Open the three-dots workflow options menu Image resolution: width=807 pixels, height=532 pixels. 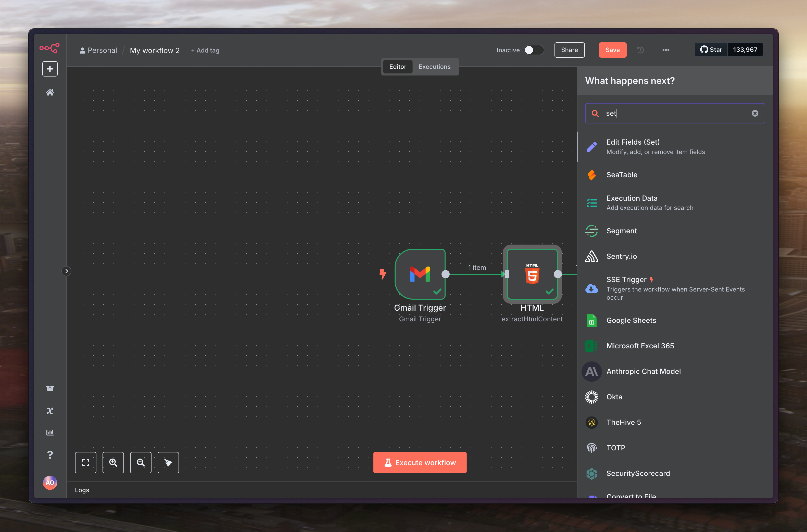(x=665, y=50)
